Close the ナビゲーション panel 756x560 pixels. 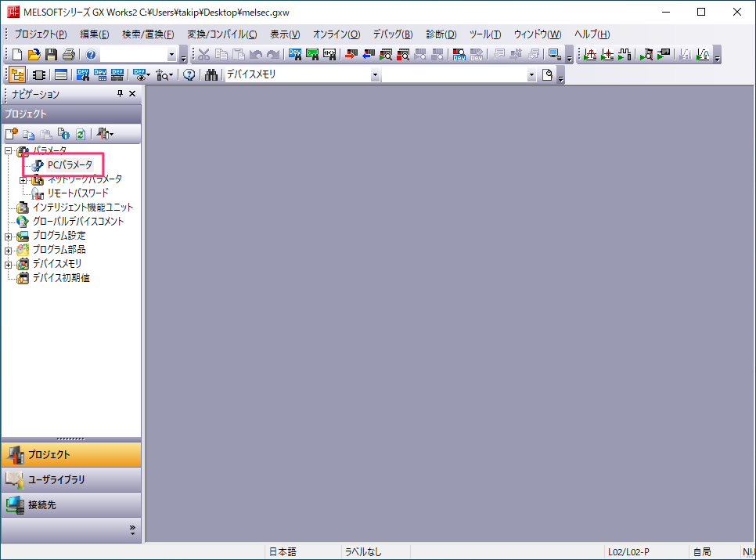(132, 93)
